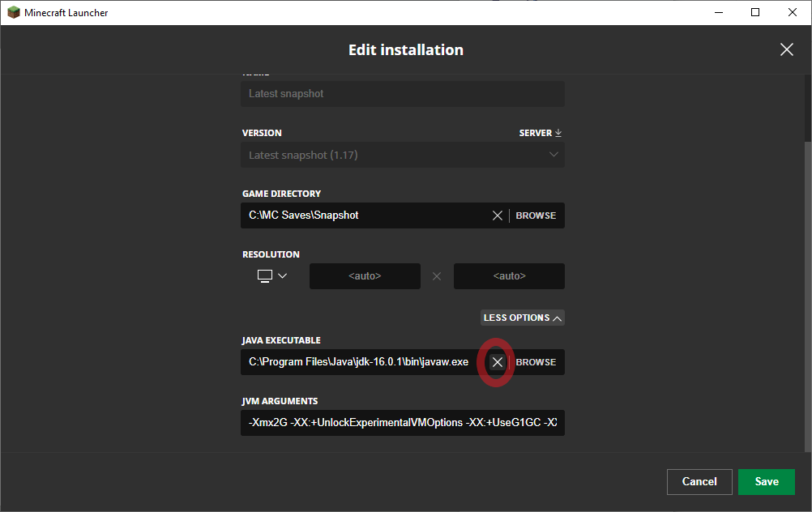Browse for a Java executable
Viewport: 812px width, 512px height.
click(536, 362)
